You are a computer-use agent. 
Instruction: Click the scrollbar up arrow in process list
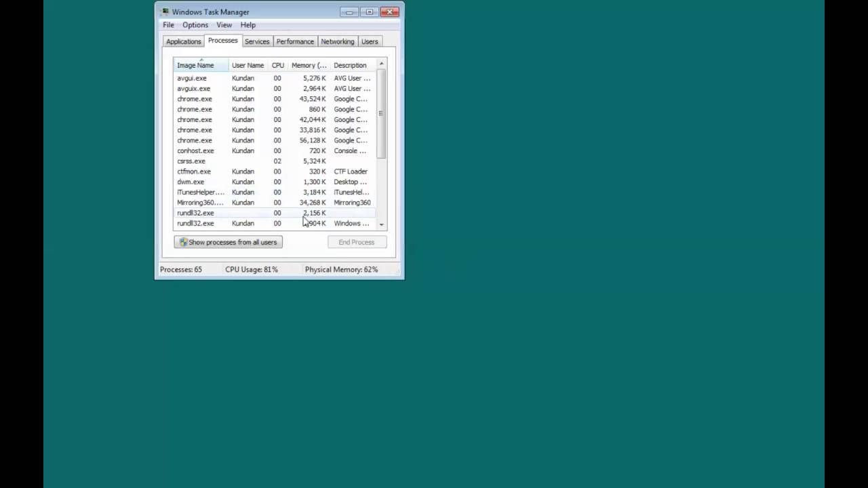coord(382,64)
